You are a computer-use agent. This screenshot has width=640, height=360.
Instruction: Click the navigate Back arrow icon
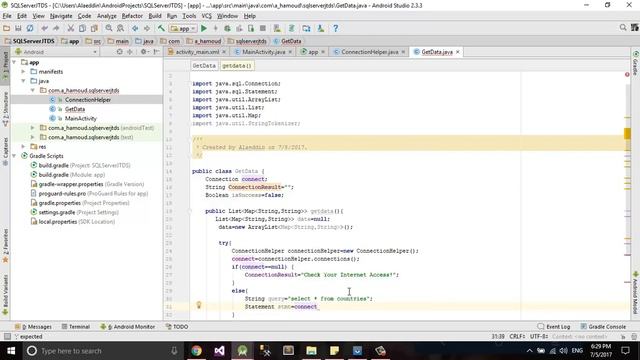135,28
